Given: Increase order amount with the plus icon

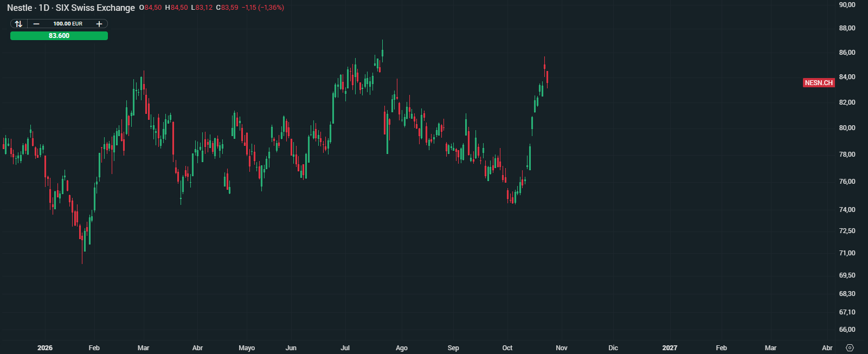Looking at the screenshot, I should [x=99, y=24].
